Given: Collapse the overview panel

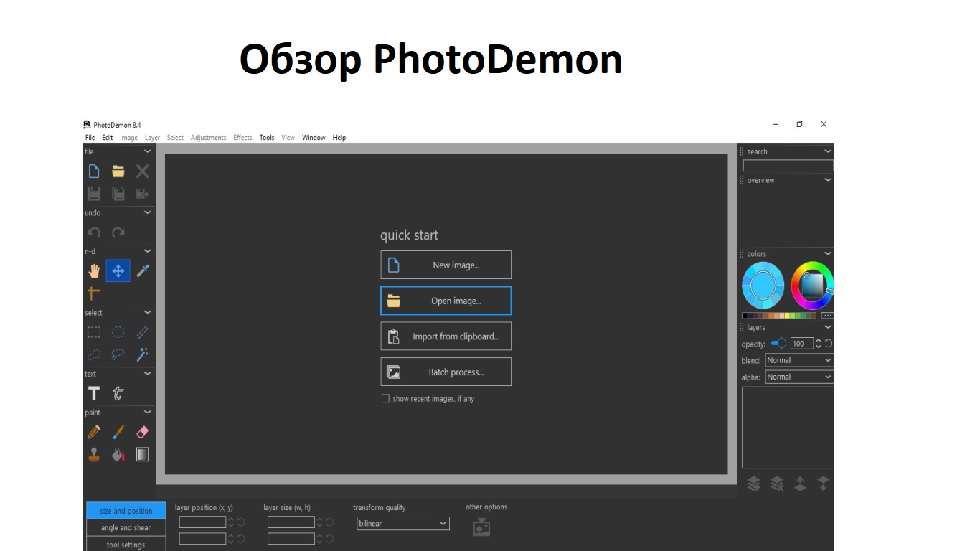Looking at the screenshot, I should [828, 180].
